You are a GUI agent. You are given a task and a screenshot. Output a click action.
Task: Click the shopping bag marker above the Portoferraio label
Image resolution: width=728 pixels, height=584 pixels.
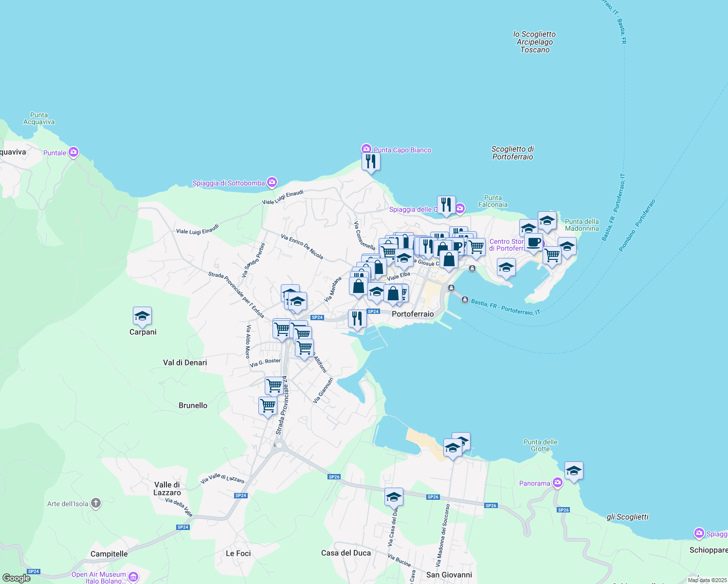tap(393, 295)
